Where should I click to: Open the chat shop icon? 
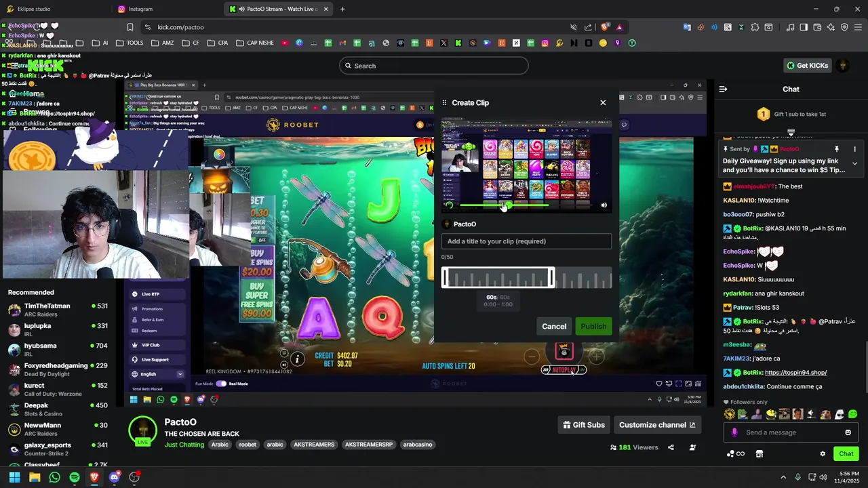(x=759, y=454)
